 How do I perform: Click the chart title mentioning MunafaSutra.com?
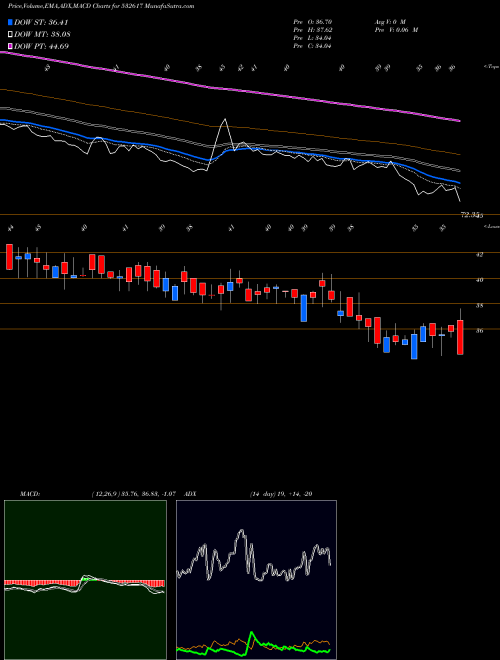tap(101, 7)
